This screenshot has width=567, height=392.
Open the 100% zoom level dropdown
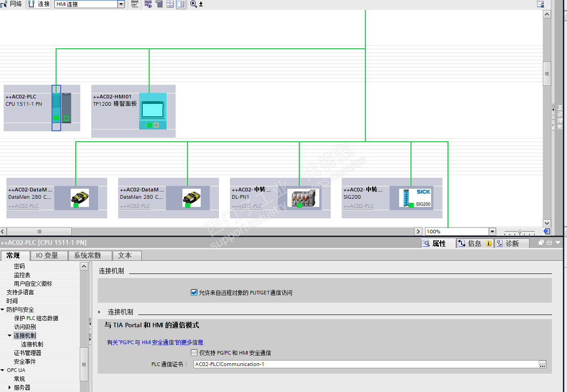click(492, 232)
